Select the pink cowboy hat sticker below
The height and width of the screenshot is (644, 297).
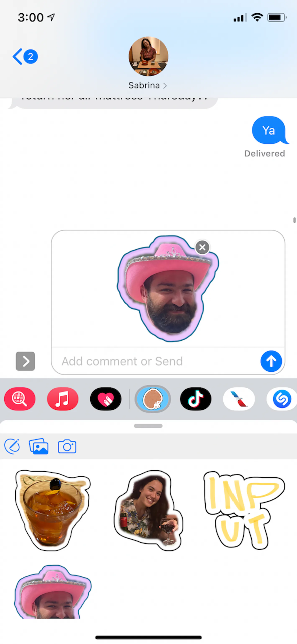click(53, 591)
